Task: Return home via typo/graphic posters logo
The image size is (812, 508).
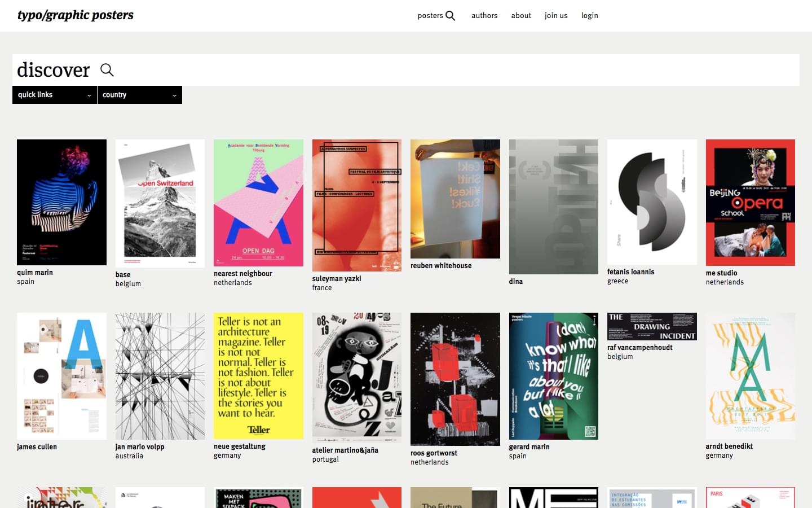Action: pos(76,15)
